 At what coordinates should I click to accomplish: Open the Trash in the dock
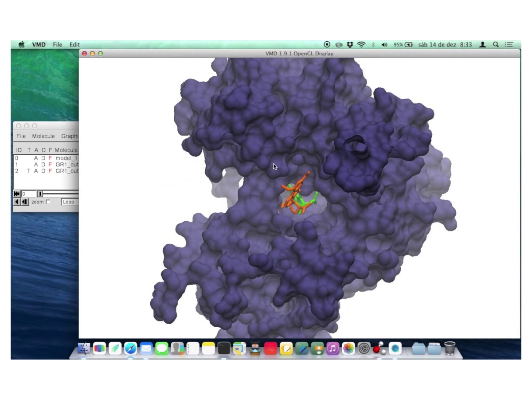coord(450,348)
